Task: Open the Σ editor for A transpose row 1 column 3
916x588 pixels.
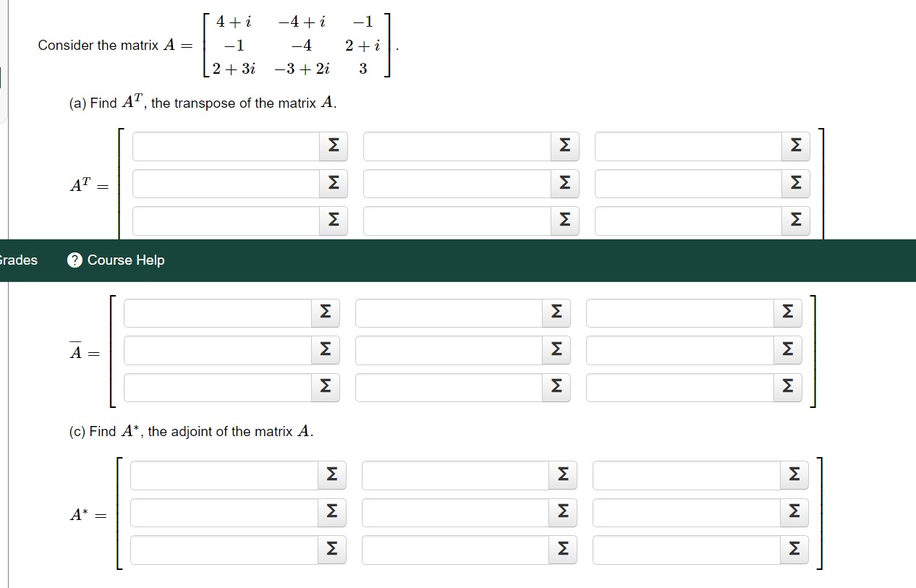Action: (794, 145)
